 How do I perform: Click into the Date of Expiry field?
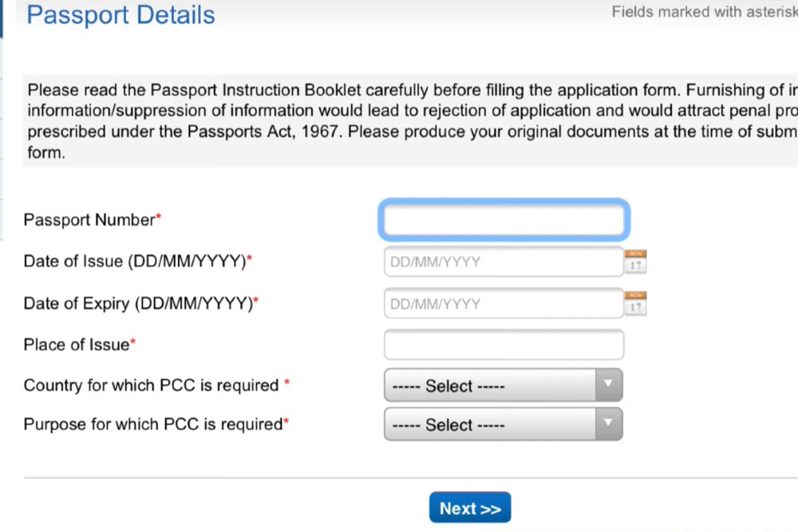pos(504,304)
